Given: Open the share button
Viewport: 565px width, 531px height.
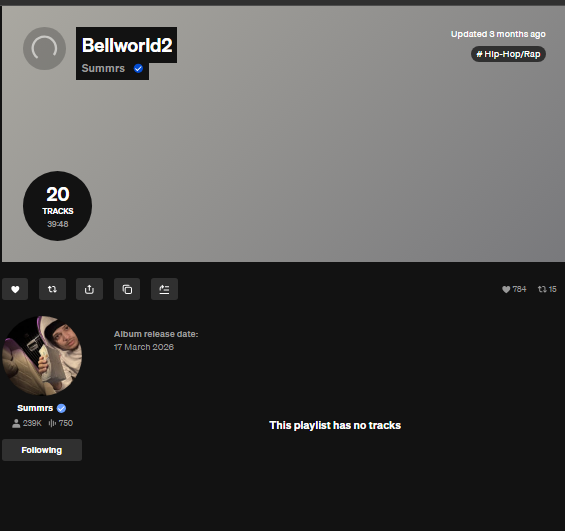Looking at the screenshot, I should point(89,289).
